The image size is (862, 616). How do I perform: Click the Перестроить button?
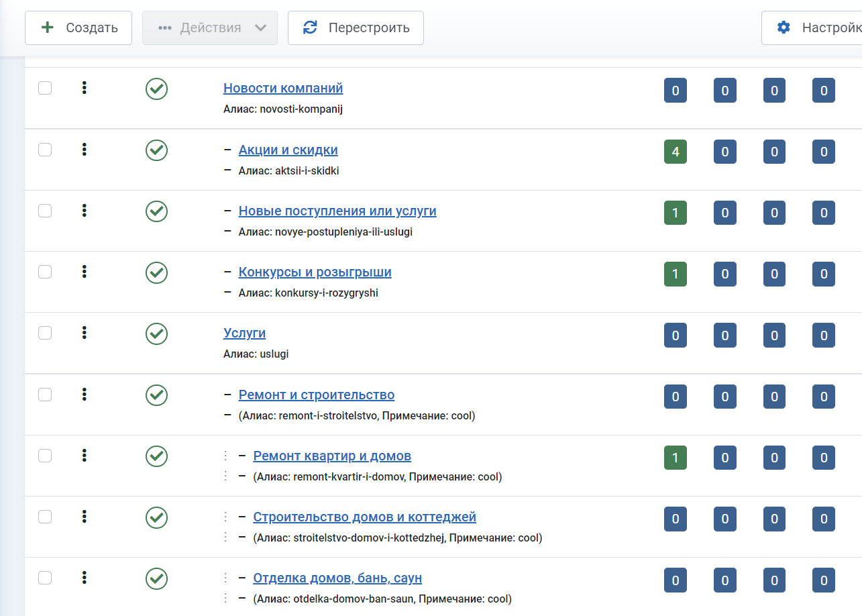click(x=356, y=28)
